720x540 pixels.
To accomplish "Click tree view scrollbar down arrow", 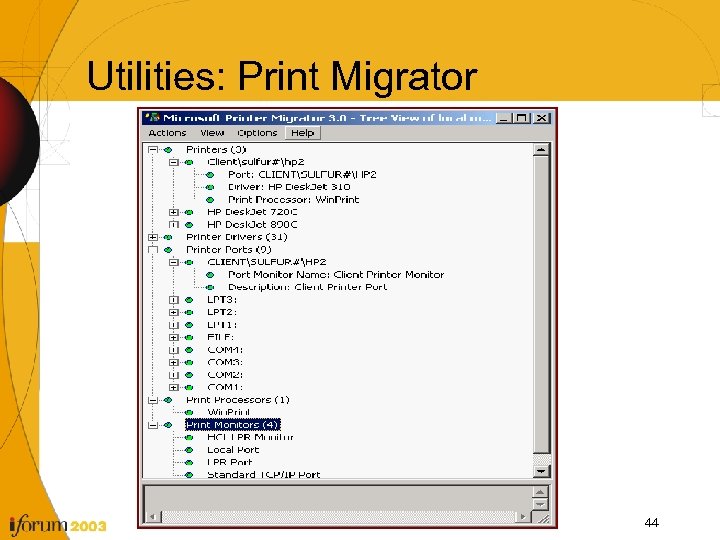I will tap(541, 471).
